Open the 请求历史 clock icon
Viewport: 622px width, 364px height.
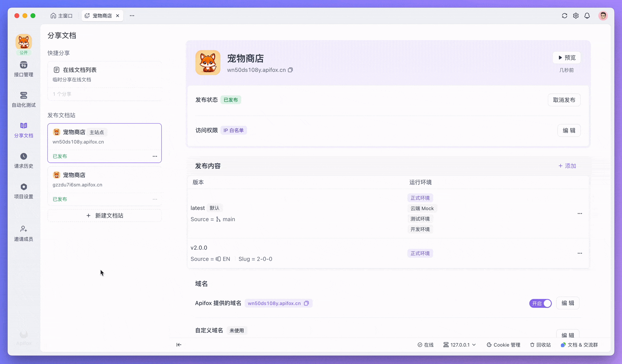pyautogui.click(x=24, y=156)
